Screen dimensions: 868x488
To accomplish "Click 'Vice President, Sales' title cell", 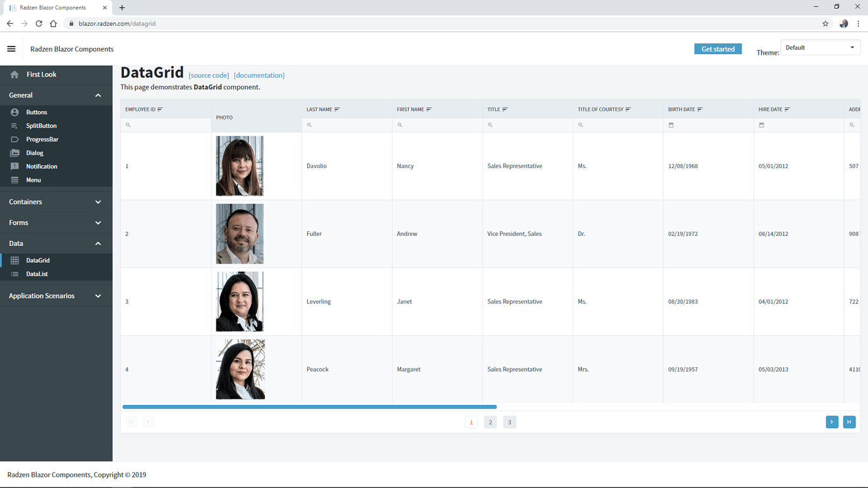I will pyautogui.click(x=515, y=234).
